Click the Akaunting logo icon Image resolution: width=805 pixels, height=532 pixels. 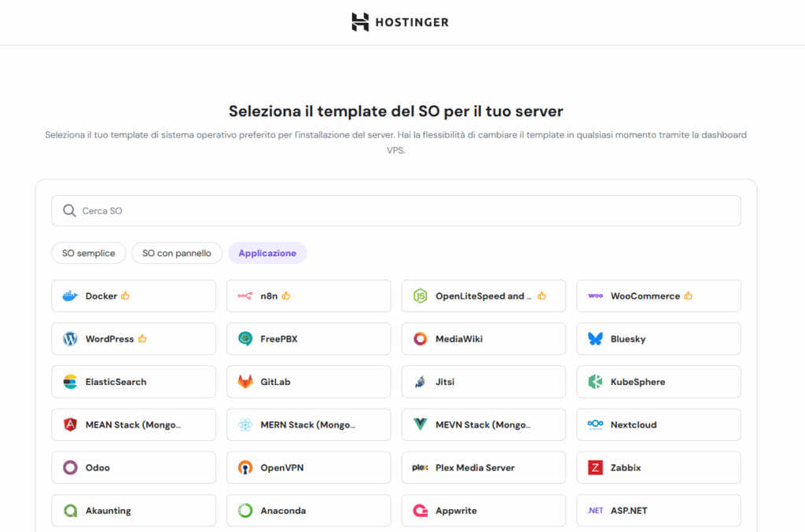pyautogui.click(x=70, y=511)
